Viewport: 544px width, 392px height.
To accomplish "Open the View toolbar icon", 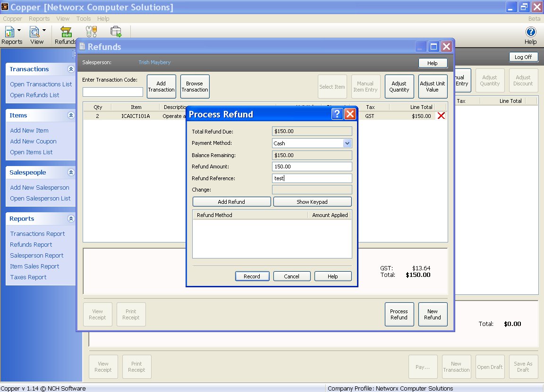I will point(34,32).
